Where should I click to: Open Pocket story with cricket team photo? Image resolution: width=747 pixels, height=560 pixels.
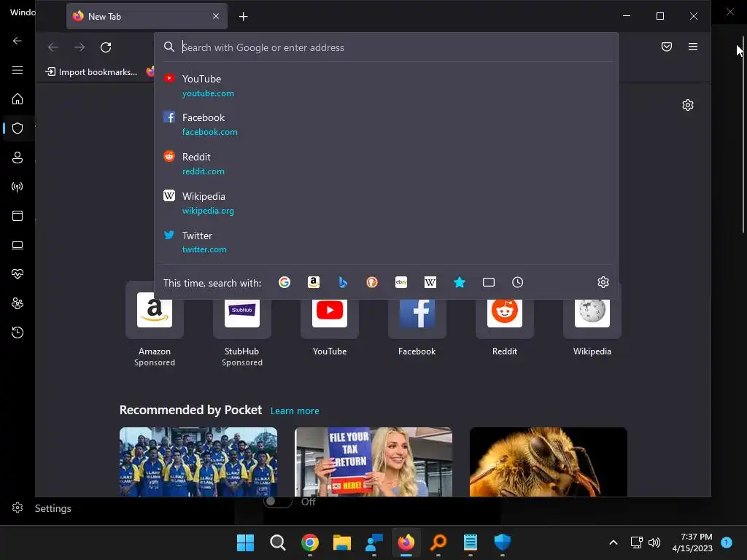(x=198, y=462)
